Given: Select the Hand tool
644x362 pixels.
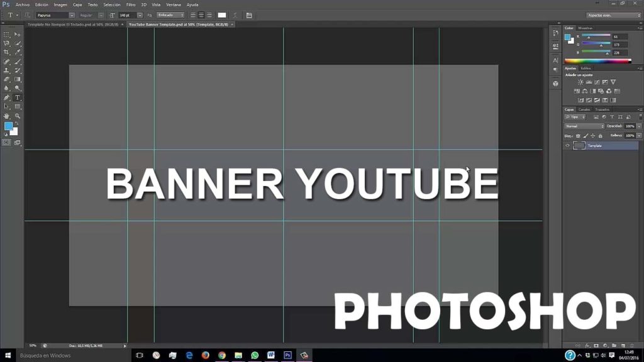Looking at the screenshot, I should [x=6, y=116].
